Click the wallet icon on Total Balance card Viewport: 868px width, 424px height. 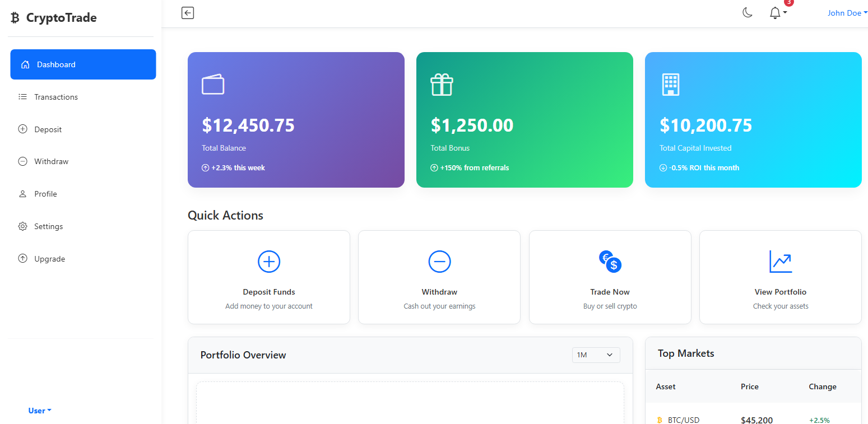coord(213,84)
